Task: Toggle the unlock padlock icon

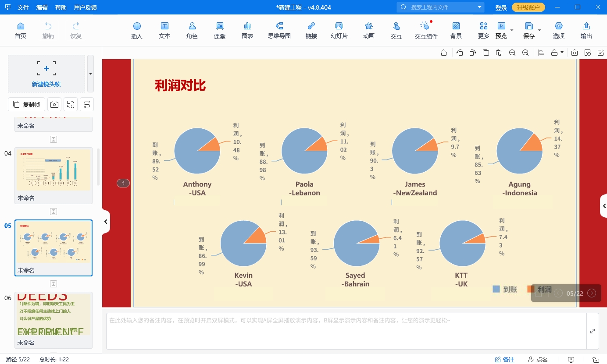Action: point(554,53)
